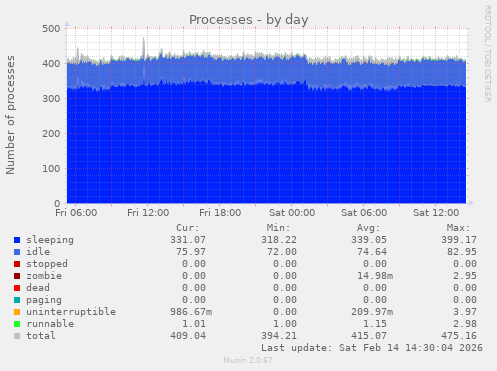Image resolution: width=497 pixels, height=371 pixels.
Task: Click the 'Fri 12:00' x-axis label
Action: click(148, 213)
